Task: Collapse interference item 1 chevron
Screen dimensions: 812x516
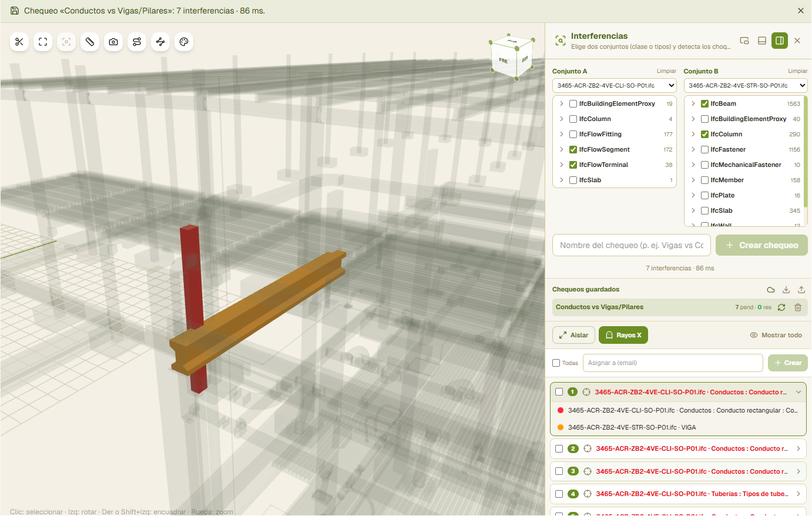Action: pyautogui.click(x=798, y=392)
